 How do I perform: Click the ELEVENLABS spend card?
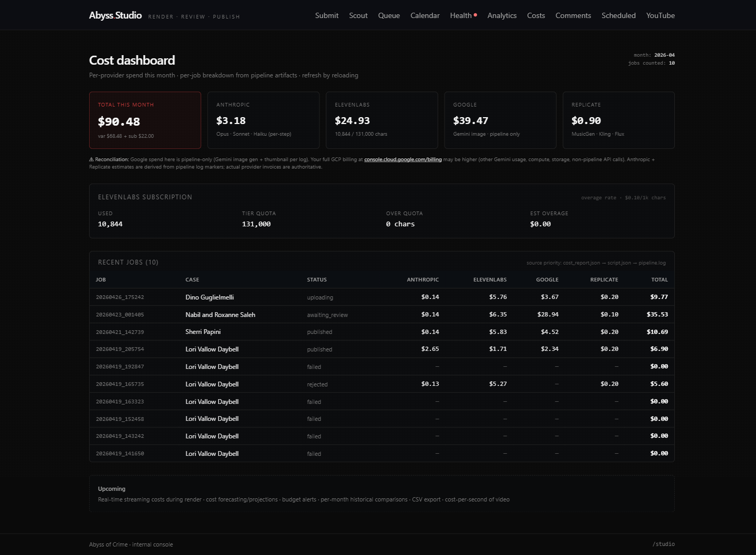coord(381,120)
